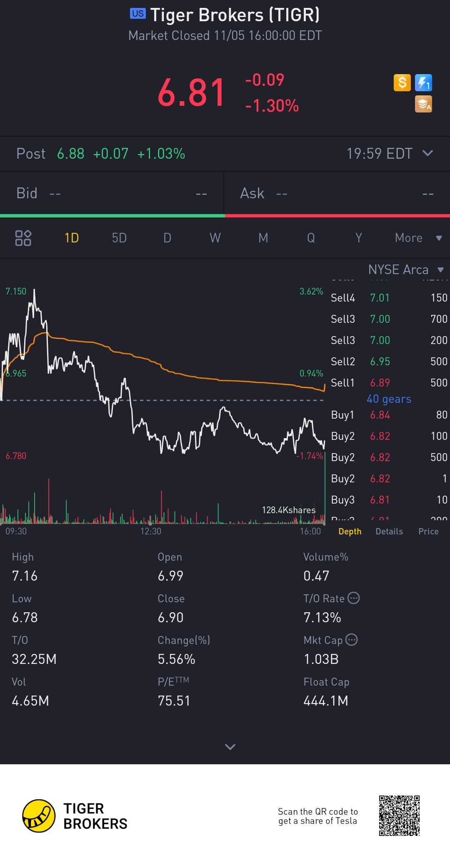
Task: Tap Buy2 row with 500 shares
Action: (x=389, y=457)
